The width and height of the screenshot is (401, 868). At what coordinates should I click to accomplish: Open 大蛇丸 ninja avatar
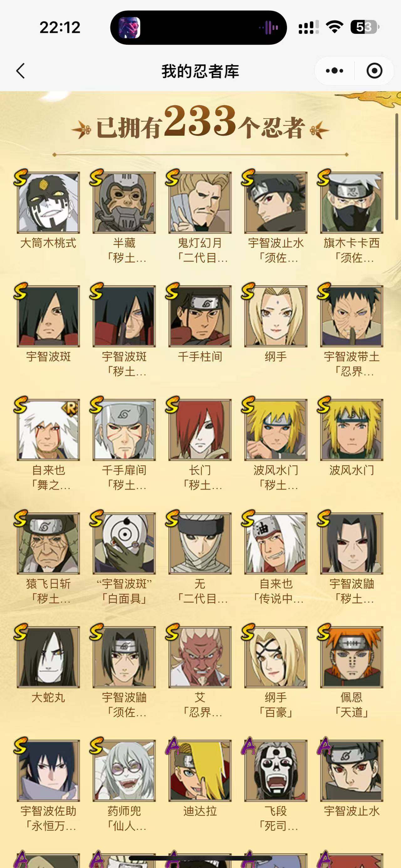[x=48, y=657]
